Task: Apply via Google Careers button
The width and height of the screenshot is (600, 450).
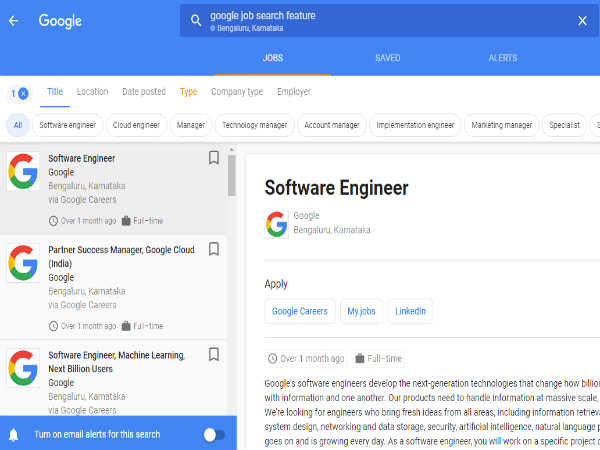Action: (300, 311)
